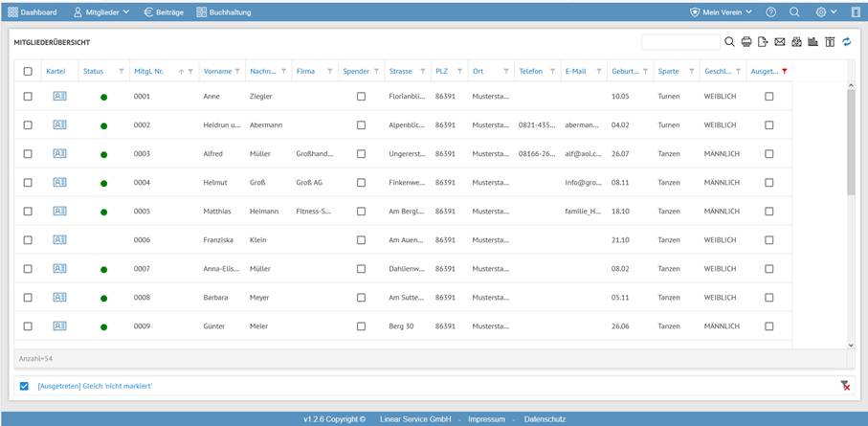Open the Mein Verein dropdown

pos(721,12)
